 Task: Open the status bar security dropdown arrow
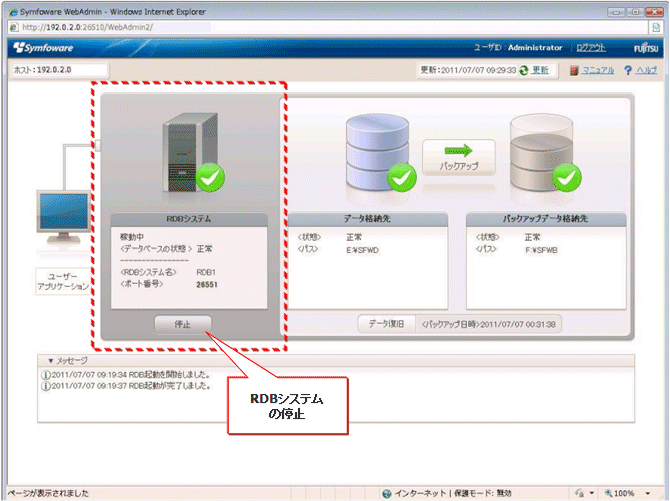(592, 493)
